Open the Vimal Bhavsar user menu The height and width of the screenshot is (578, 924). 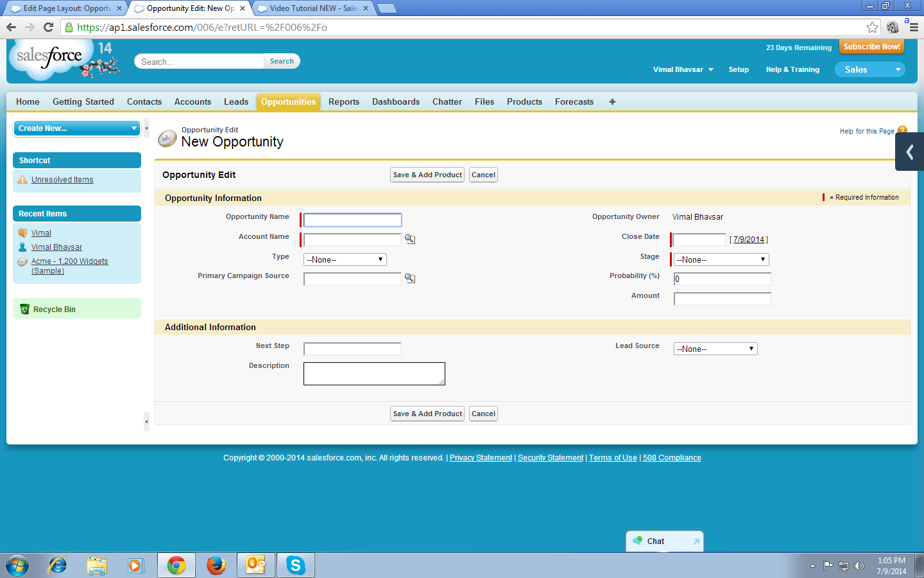pyautogui.click(x=683, y=69)
